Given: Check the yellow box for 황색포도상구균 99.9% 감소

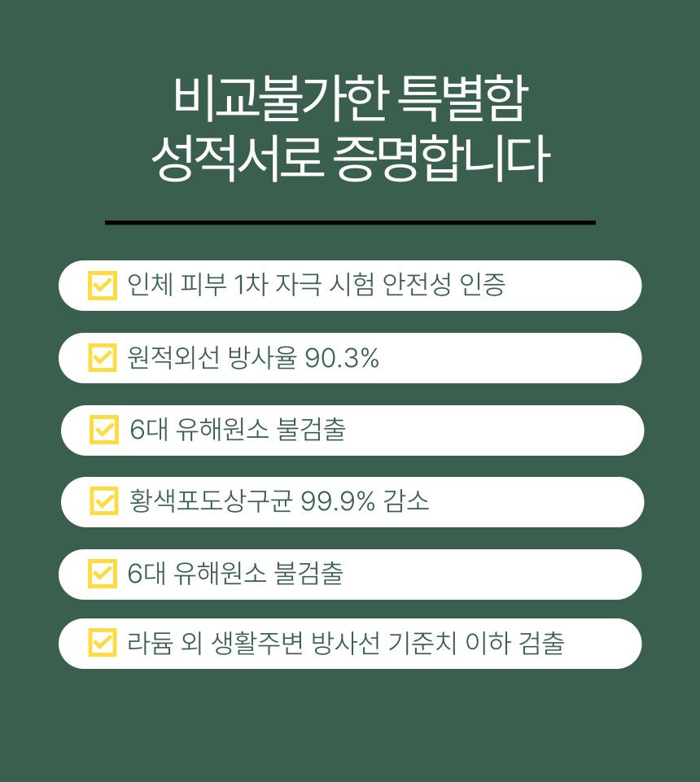Looking at the screenshot, I should [104, 500].
